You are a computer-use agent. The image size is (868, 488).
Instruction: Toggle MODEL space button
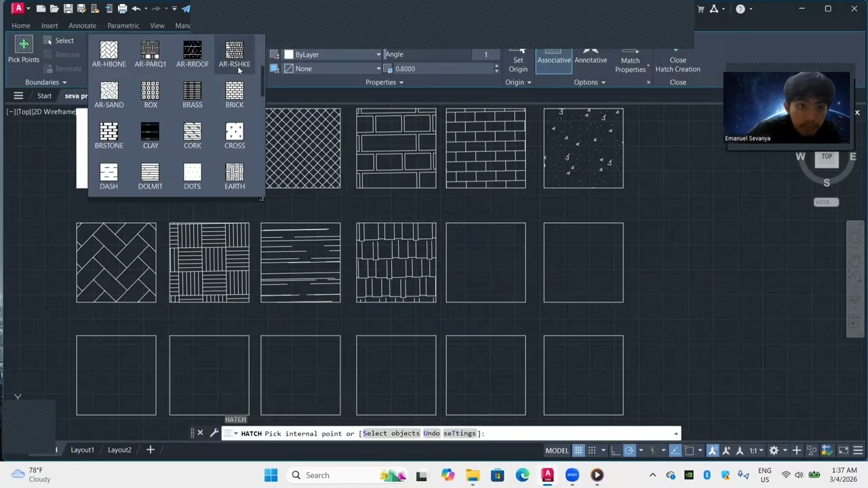pyautogui.click(x=557, y=450)
